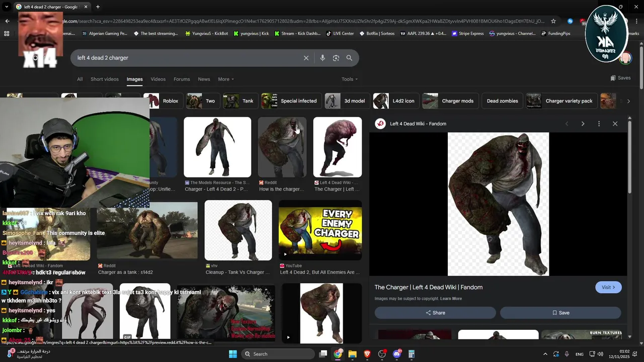Select the 3d model filter chip
The width and height of the screenshot is (644, 362).
tap(346, 101)
